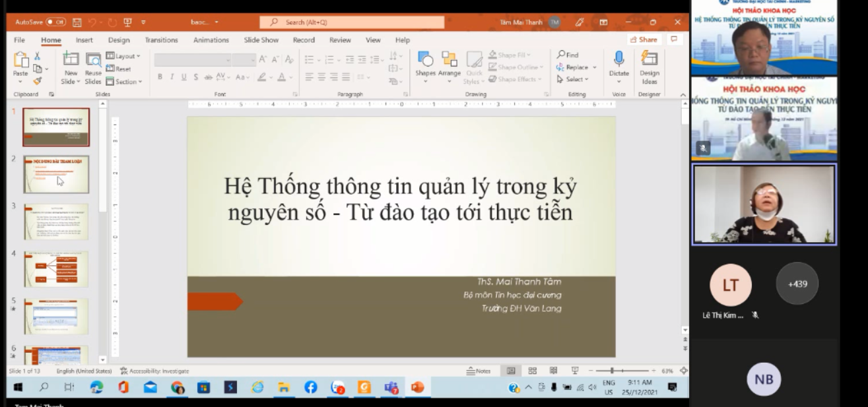Switch to the Slide Show tab
This screenshot has height=407, width=868.
point(261,40)
